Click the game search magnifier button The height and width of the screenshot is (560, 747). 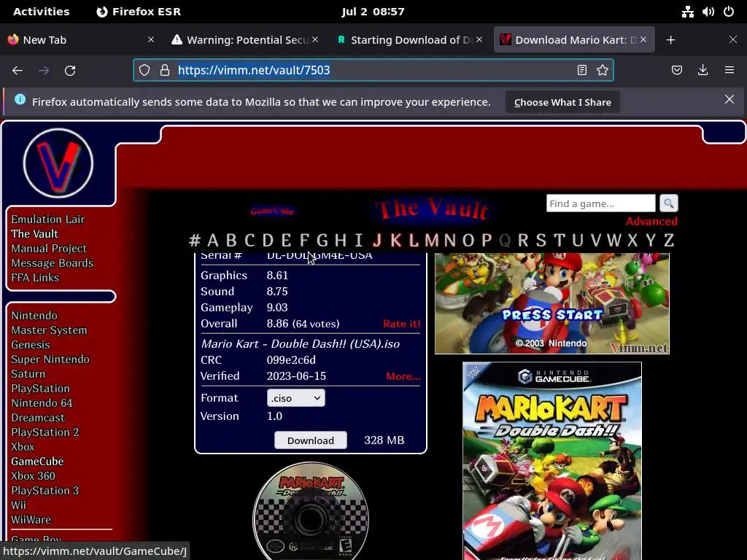tap(668, 203)
